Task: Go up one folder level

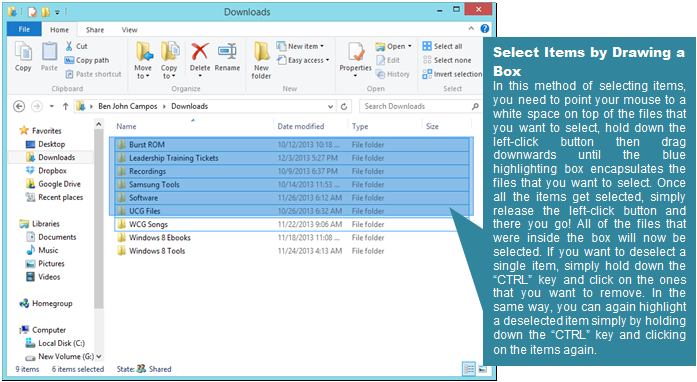Action: point(65,106)
